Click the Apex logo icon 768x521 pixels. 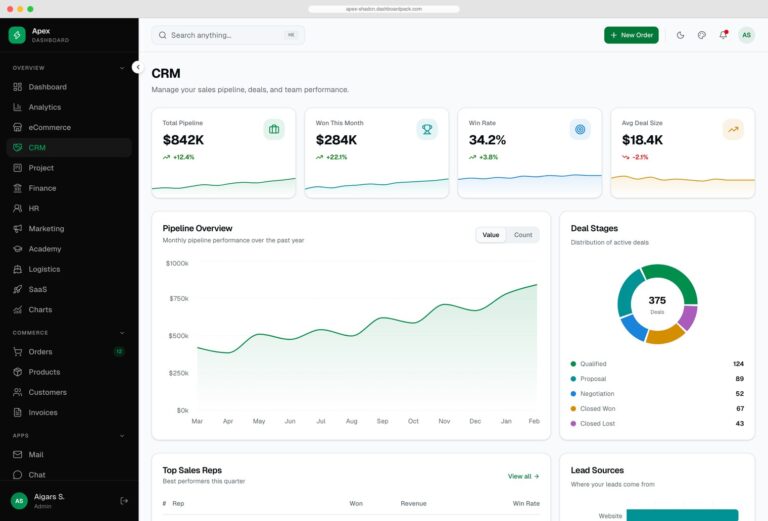point(17,35)
